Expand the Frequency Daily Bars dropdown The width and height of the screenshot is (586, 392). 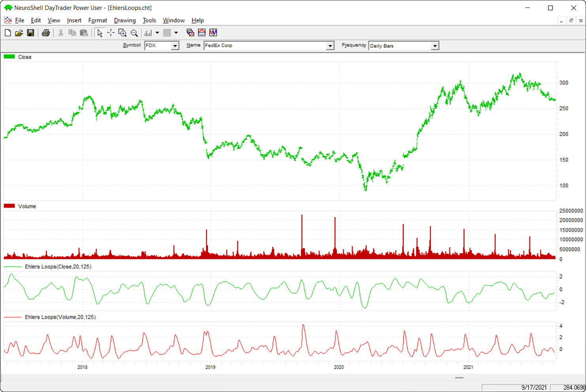click(x=435, y=46)
